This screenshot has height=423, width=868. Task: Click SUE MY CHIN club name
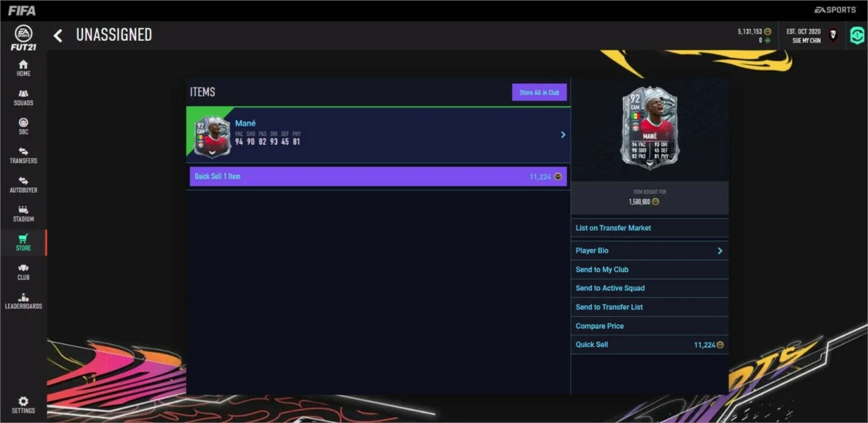[x=807, y=41]
